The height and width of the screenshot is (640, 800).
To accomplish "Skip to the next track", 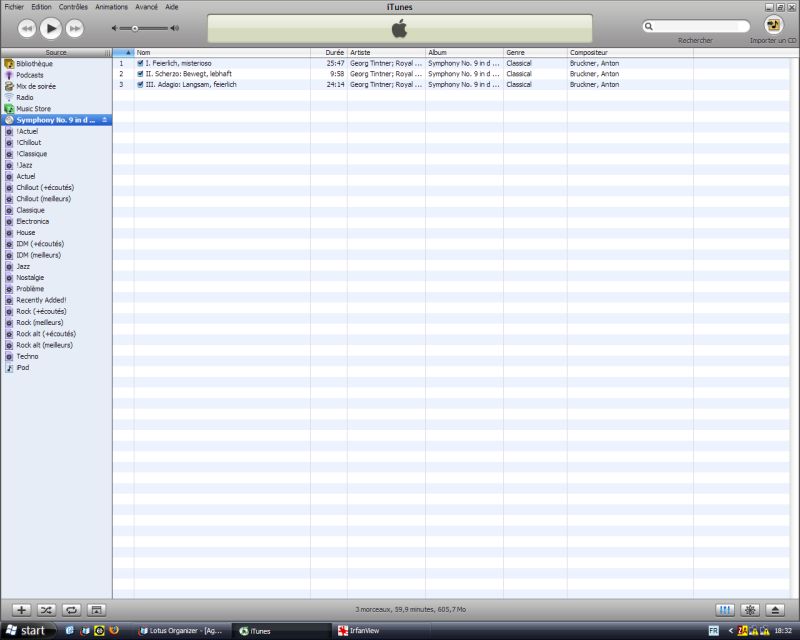I will (x=75, y=28).
